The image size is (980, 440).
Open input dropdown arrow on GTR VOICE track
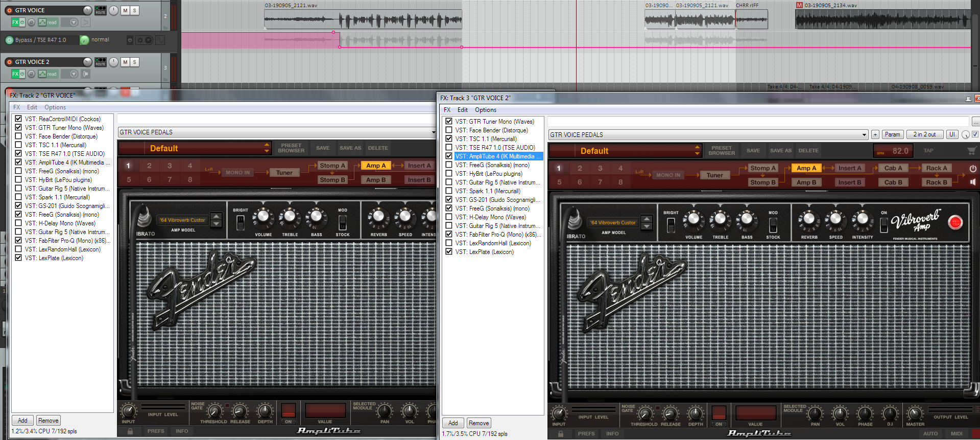tap(74, 22)
